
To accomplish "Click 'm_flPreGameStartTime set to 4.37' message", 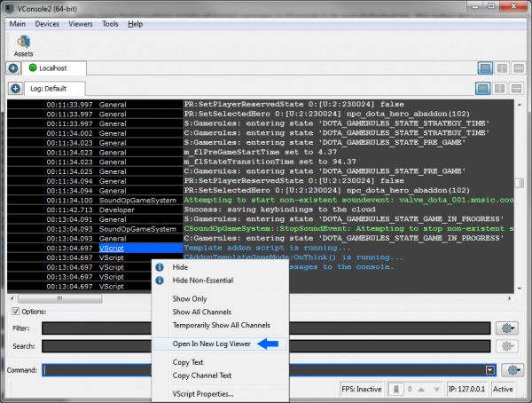I will pyautogui.click(x=260, y=152).
